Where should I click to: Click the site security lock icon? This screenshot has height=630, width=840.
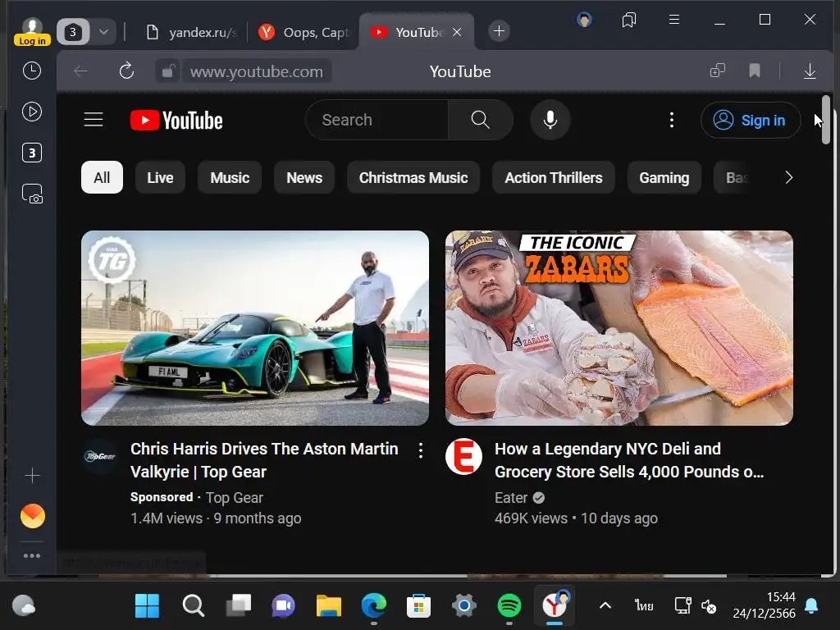167,71
